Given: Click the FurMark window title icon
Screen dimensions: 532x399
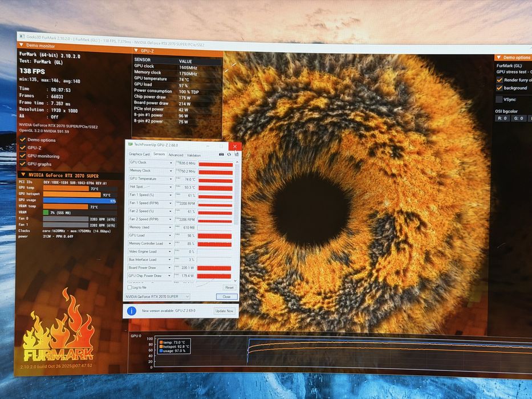Looking at the screenshot, I should (22, 36).
